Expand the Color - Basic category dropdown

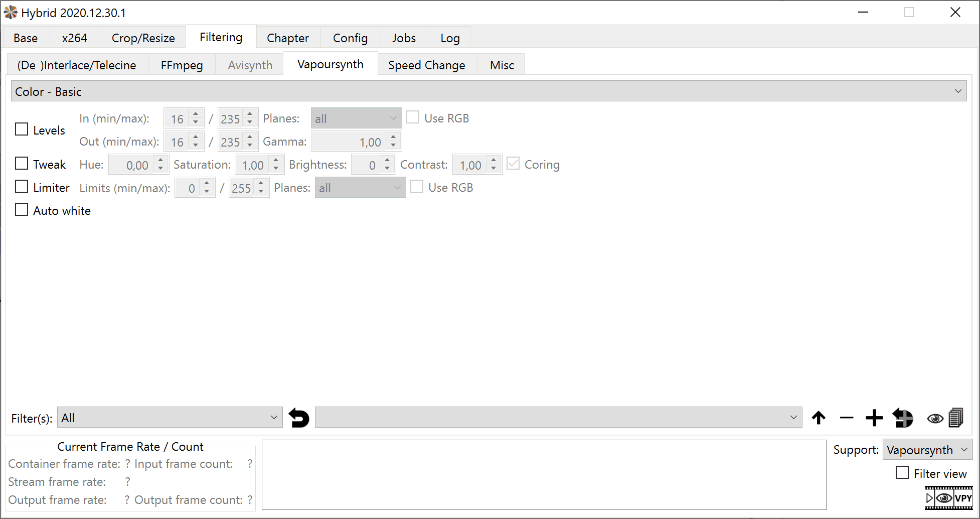point(488,91)
